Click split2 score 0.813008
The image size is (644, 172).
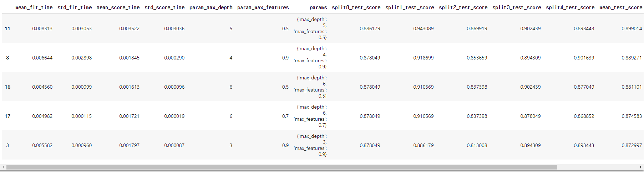[x=477, y=145]
